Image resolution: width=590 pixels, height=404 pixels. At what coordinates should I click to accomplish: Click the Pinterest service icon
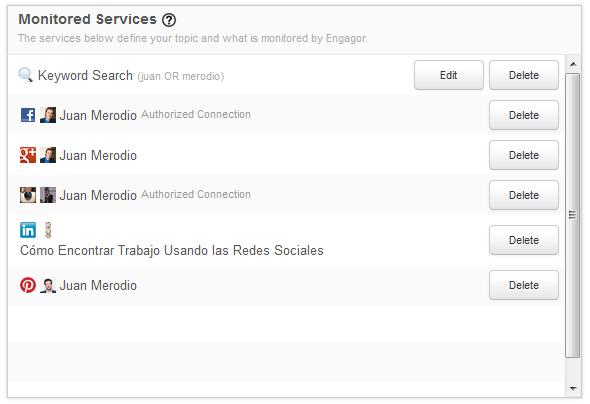click(28, 285)
